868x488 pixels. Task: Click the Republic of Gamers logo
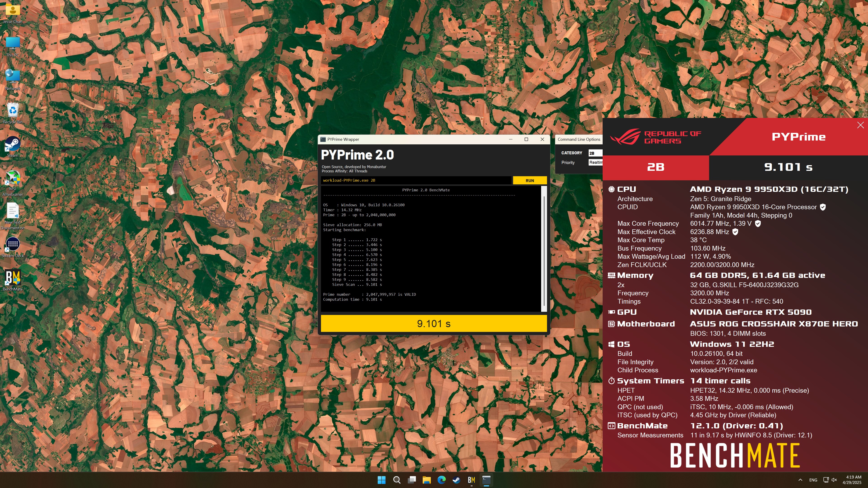click(x=655, y=137)
